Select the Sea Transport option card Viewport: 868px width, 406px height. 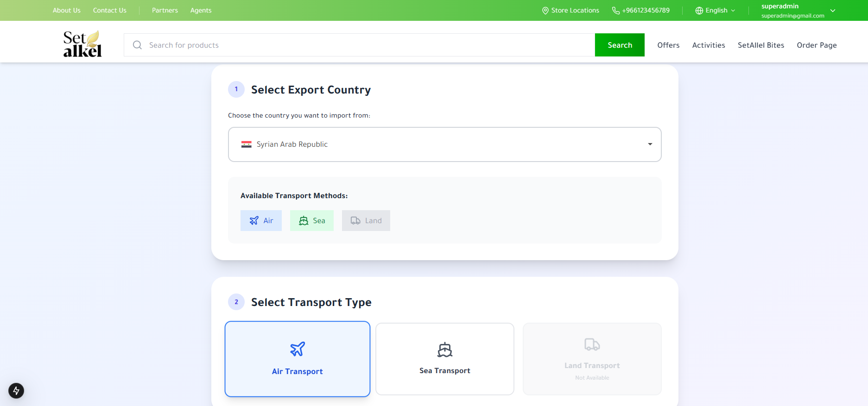[445, 359]
